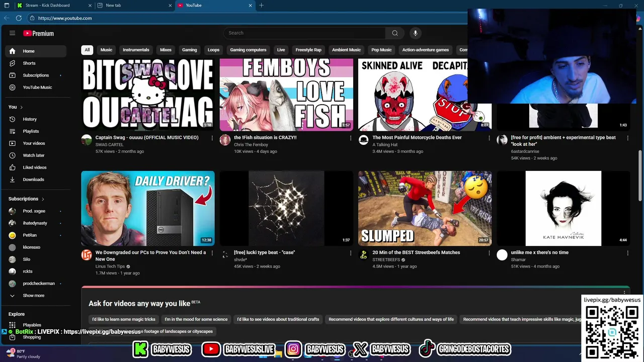Viewport: 644px width, 362px height.
Task: Click the YouTube search input field
Action: [304, 33]
